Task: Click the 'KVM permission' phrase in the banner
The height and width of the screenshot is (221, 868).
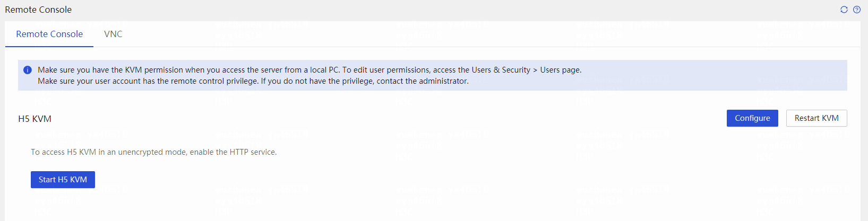Action: tap(151, 70)
